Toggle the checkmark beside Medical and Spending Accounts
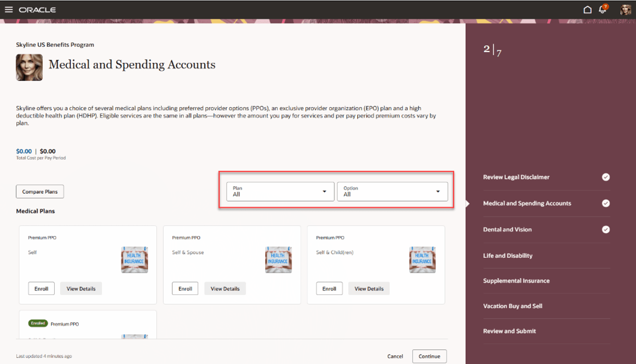 [x=606, y=203]
